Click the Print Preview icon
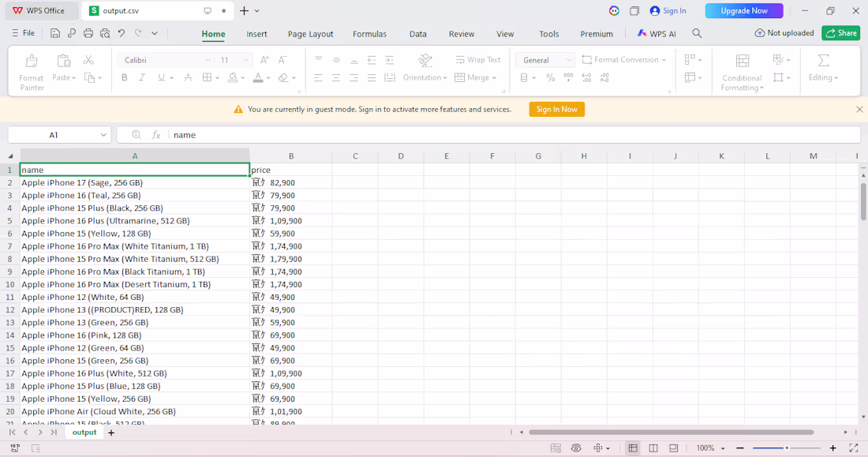Screen dimensions: 868x457 (105, 33)
